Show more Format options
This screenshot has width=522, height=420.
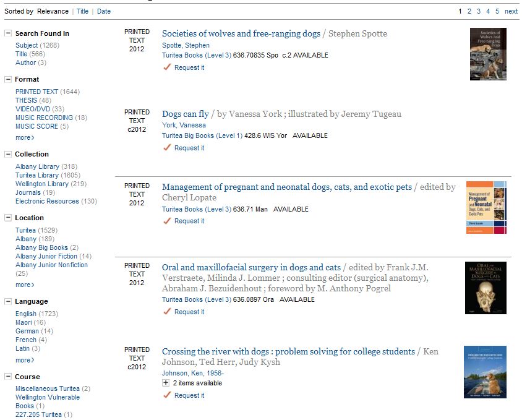pyautogui.click(x=25, y=137)
